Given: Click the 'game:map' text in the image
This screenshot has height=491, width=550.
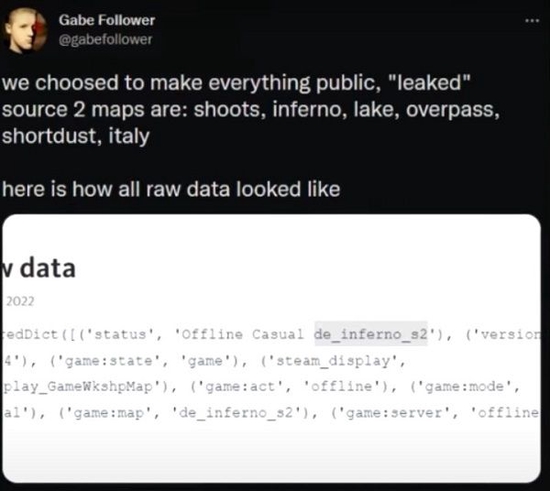Looking at the screenshot, I should (x=109, y=413).
